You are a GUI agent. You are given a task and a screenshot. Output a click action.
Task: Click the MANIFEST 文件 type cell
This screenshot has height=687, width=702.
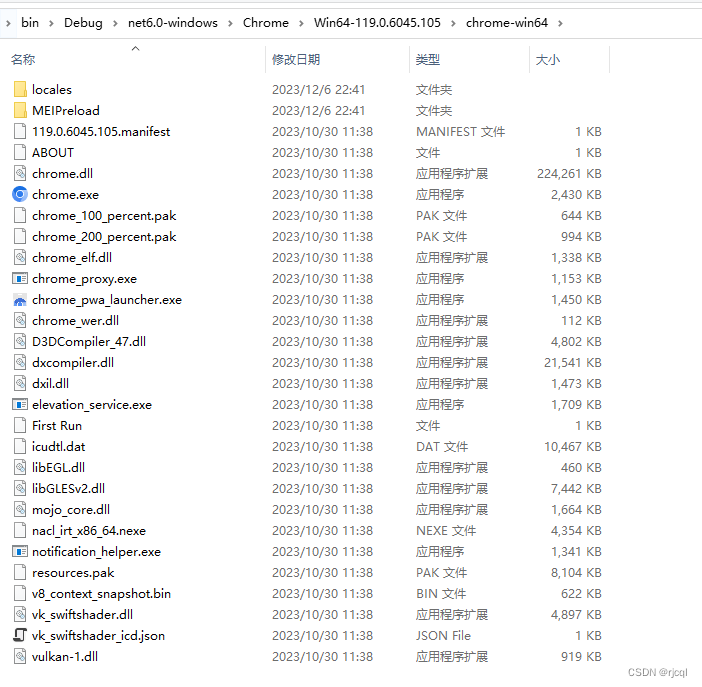click(460, 132)
